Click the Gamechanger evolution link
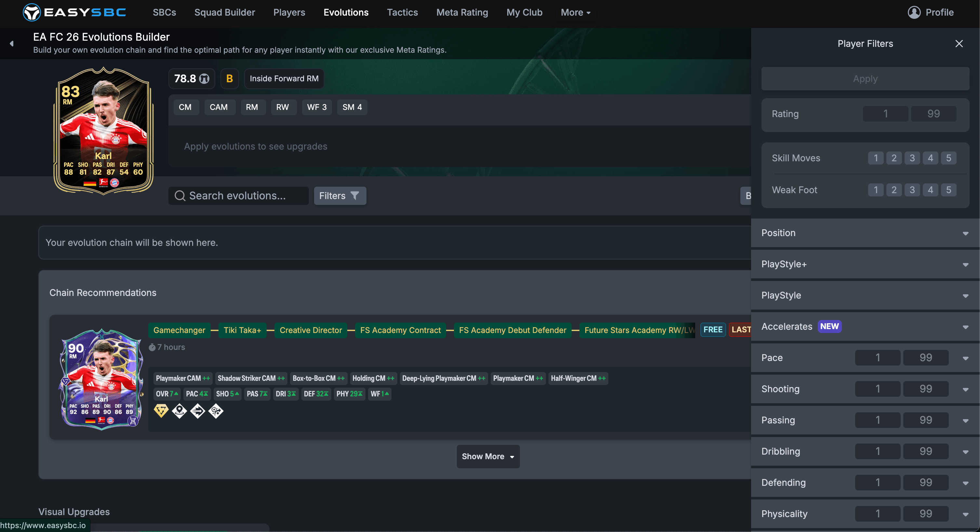Viewport: 980px width, 532px height. point(179,330)
